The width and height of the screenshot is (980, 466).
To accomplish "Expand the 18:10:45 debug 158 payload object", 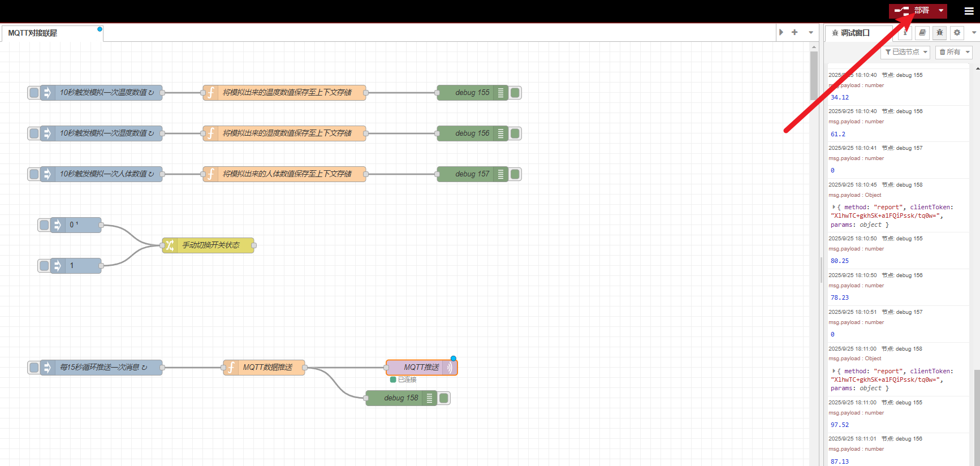I will point(834,208).
